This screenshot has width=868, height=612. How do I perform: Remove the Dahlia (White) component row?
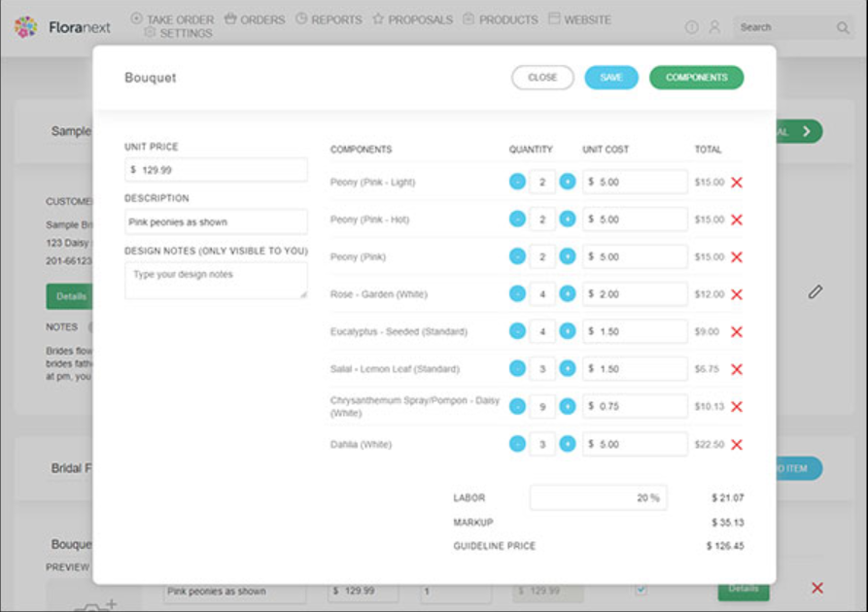(x=737, y=445)
